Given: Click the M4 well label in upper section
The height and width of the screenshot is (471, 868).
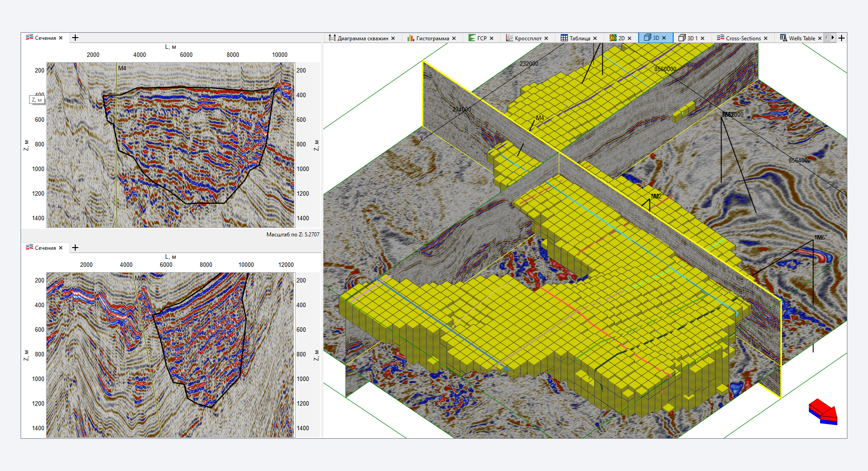Looking at the screenshot, I should coord(122,68).
